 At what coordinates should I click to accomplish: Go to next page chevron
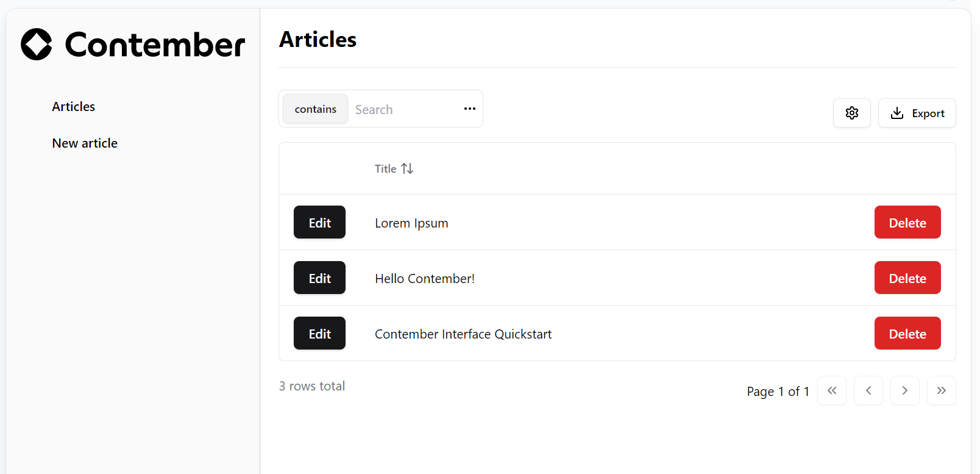click(904, 390)
